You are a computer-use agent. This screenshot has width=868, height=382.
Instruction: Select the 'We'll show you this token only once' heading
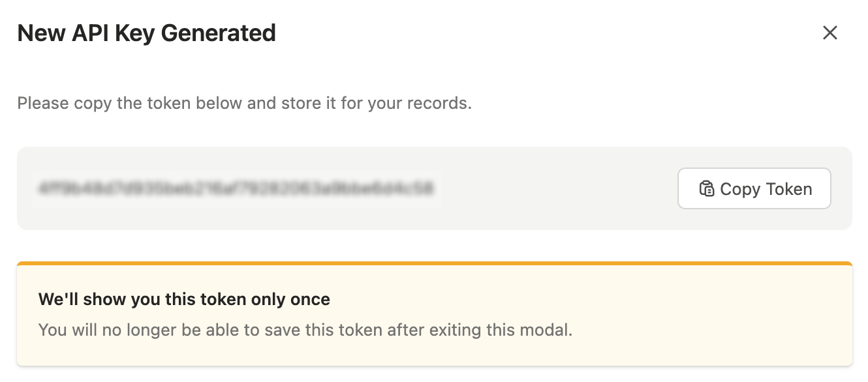click(185, 299)
